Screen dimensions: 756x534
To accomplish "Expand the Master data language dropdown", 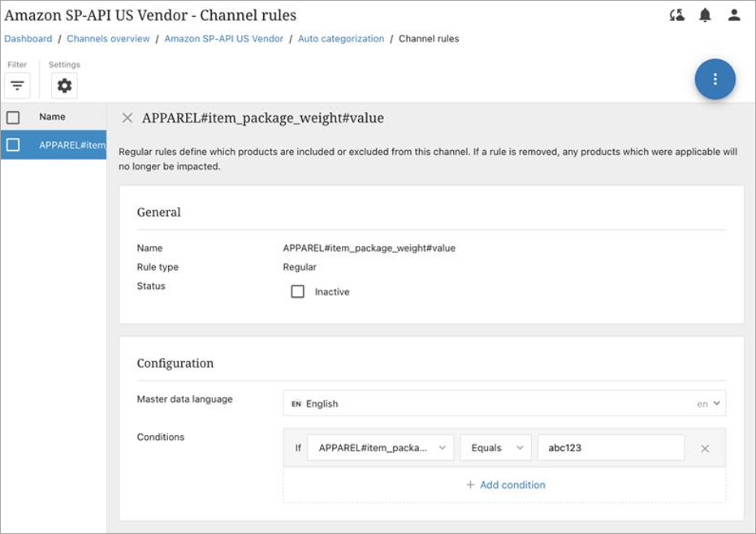I will pyautogui.click(x=503, y=403).
